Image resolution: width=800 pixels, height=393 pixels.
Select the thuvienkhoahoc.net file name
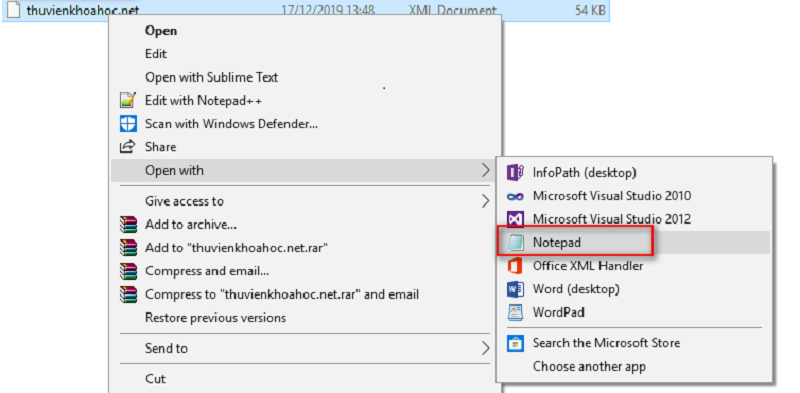point(83,10)
